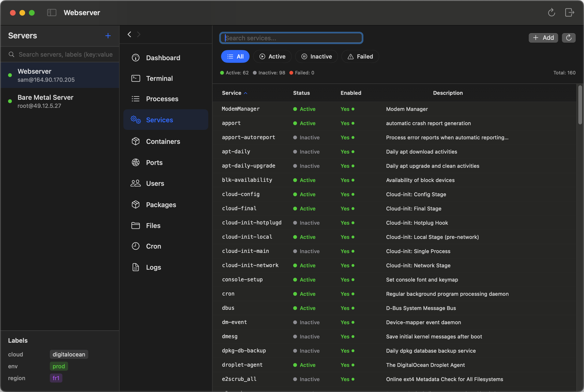This screenshot has width=584, height=392.
Task: Click the digitalocean cloud label tag
Action: 69,354
